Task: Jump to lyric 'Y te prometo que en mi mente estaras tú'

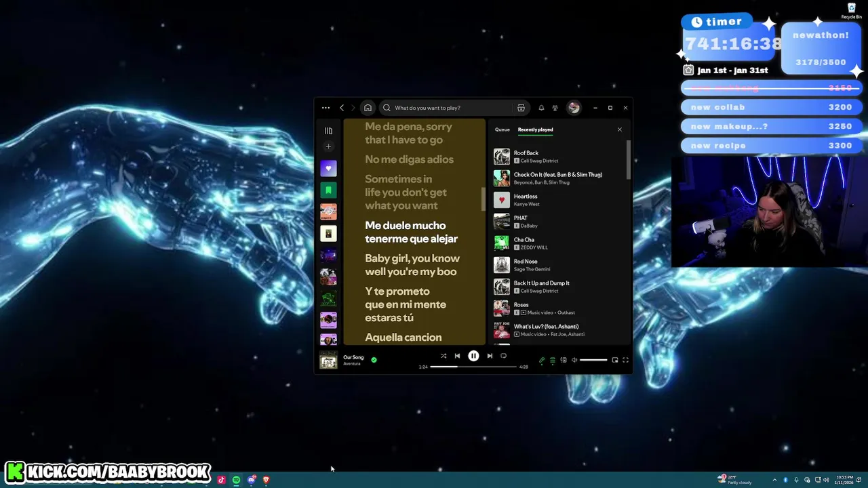Action: 406,304
